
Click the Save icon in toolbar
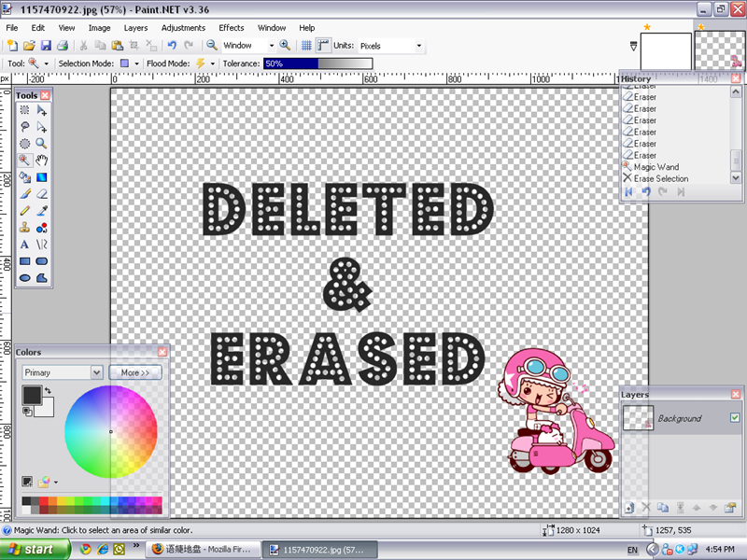45,45
